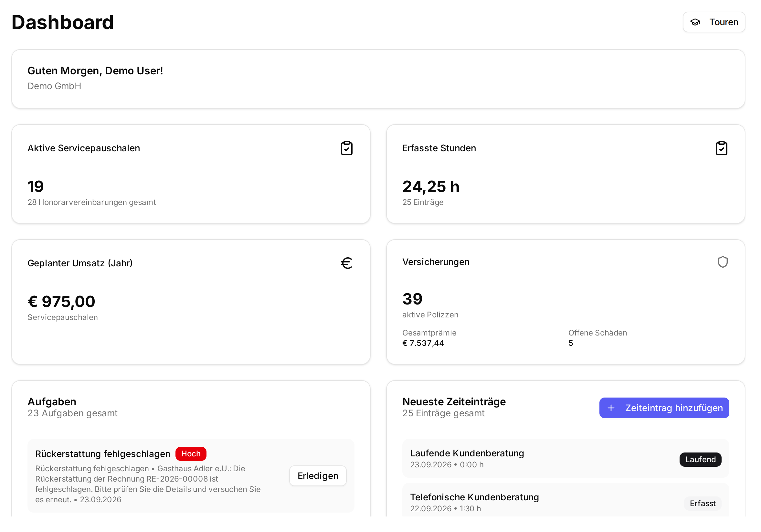Image resolution: width=761 pixels, height=532 pixels.
Task: Click the Demo GmbH company name
Action: click(54, 86)
